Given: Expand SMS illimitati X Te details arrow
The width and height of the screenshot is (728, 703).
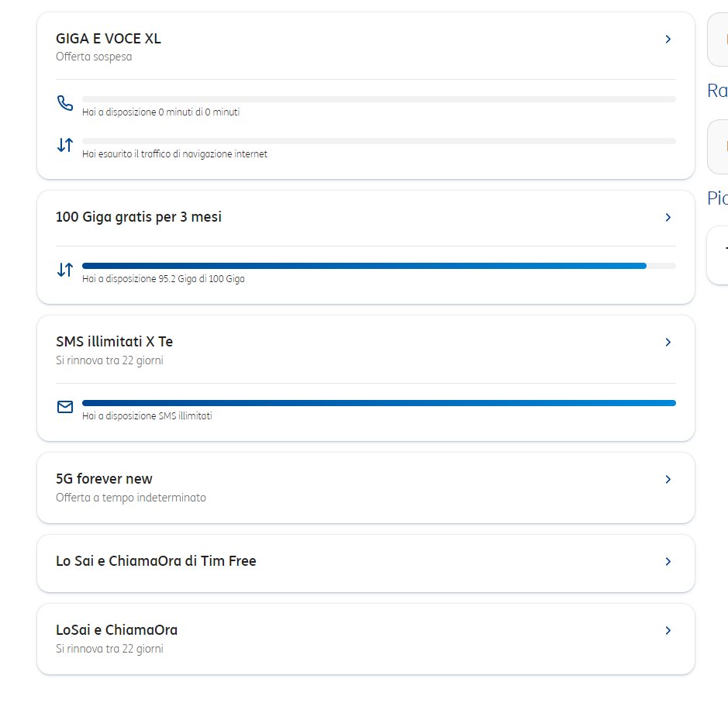Looking at the screenshot, I should pos(668,342).
